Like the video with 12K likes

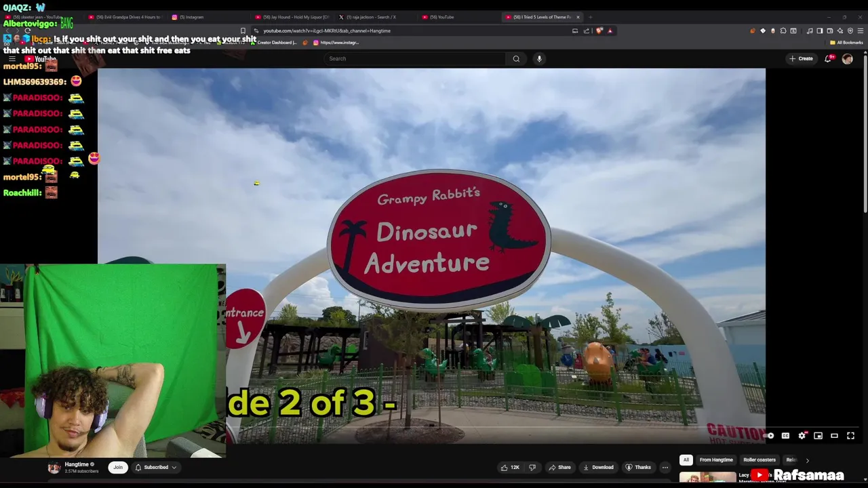510,467
